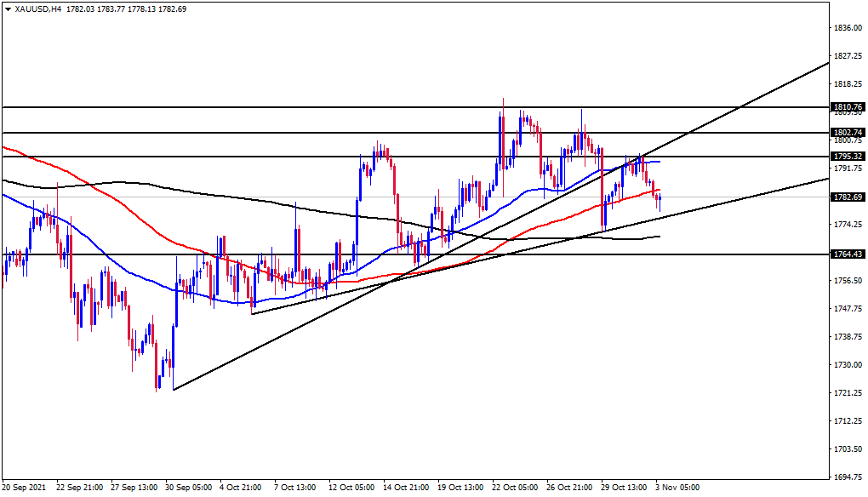Click the 1747.75 value on price axis
The width and height of the screenshot is (868, 497).
(x=848, y=308)
